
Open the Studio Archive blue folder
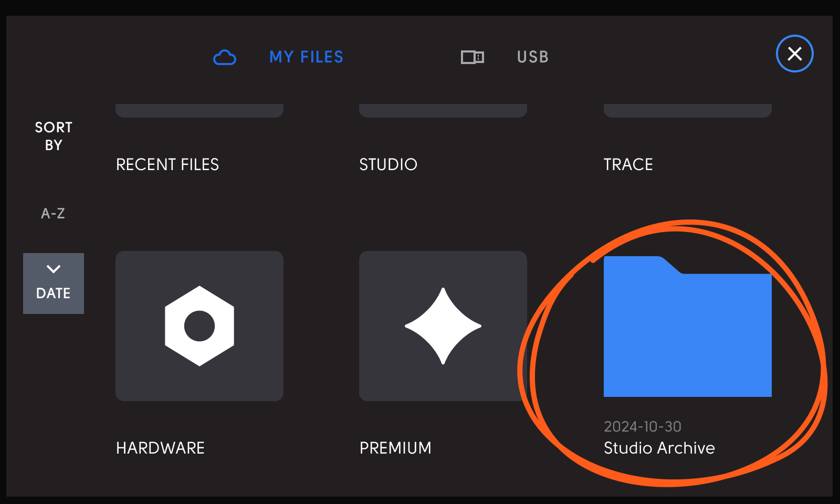688,326
